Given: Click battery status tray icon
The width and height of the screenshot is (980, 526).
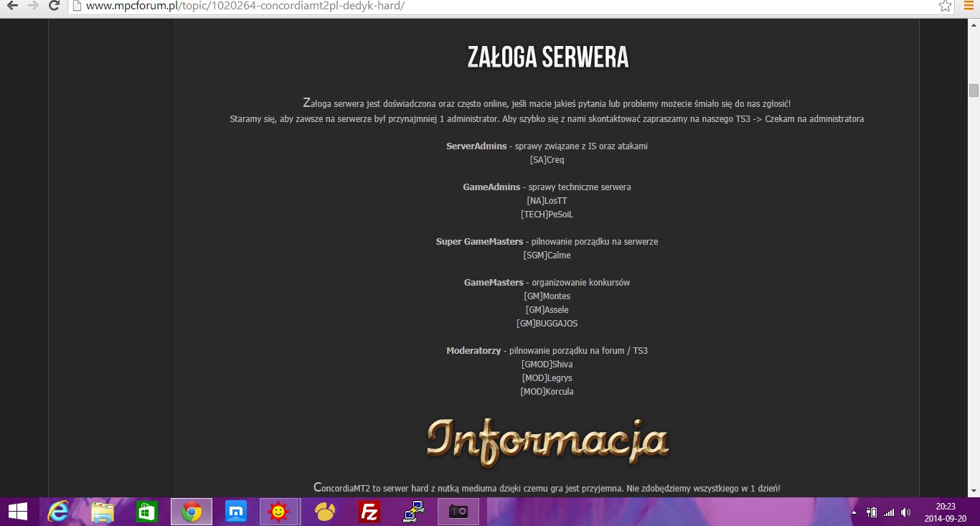Looking at the screenshot, I should coord(872,512).
